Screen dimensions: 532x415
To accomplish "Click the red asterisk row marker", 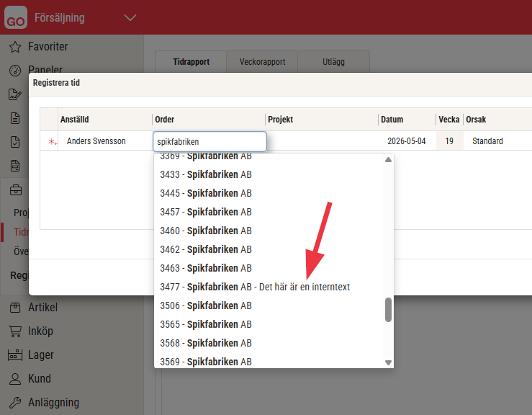I will [53, 142].
